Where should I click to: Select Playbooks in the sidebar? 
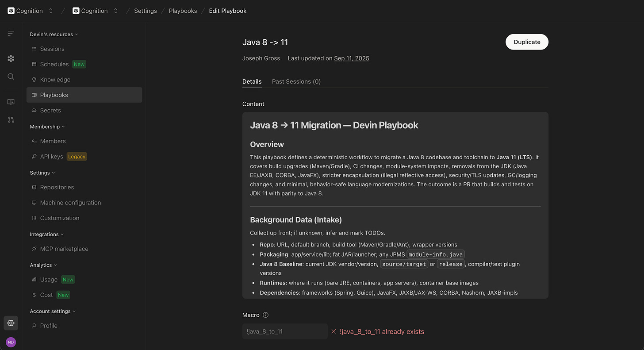coord(84,95)
